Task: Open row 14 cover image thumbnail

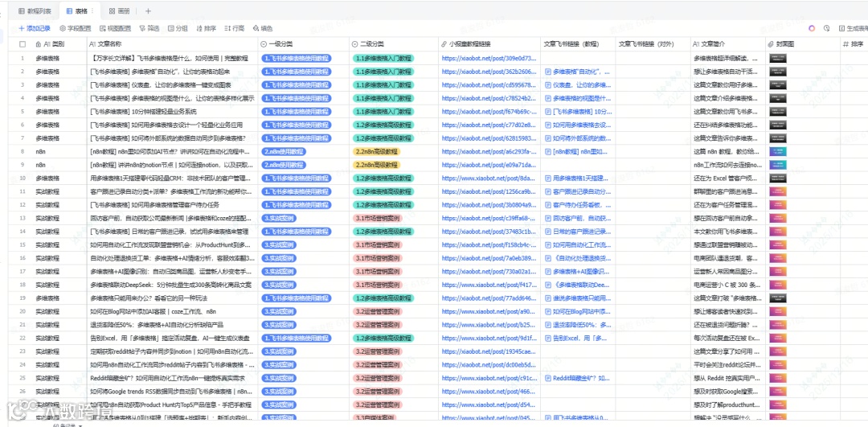Action: pyautogui.click(x=778, y=231)
